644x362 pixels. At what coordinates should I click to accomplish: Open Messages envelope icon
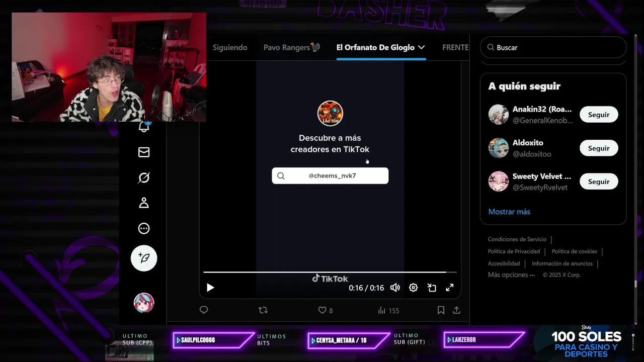(x=144, y=152)
